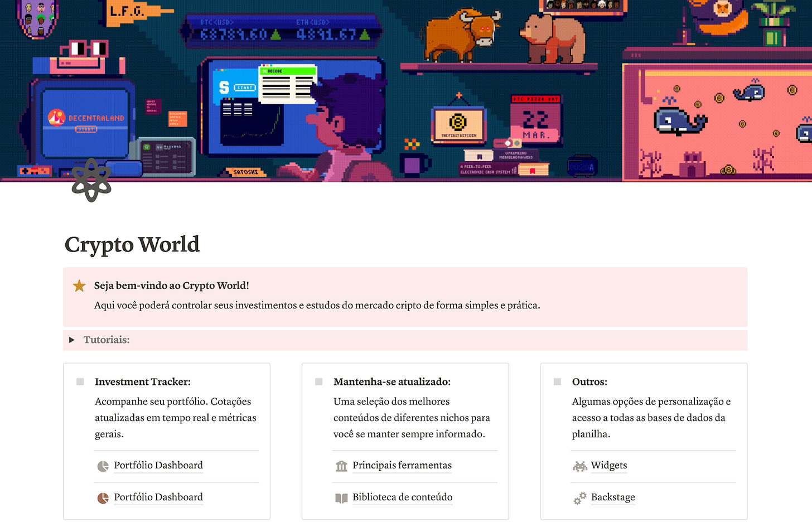Click the bank building icon beside Principais ferramentas

click(341, 466)
